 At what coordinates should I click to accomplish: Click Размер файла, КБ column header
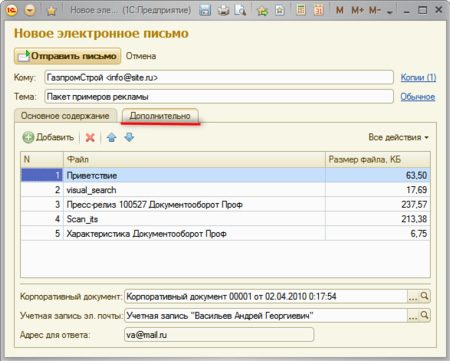(x=378, y=159)
